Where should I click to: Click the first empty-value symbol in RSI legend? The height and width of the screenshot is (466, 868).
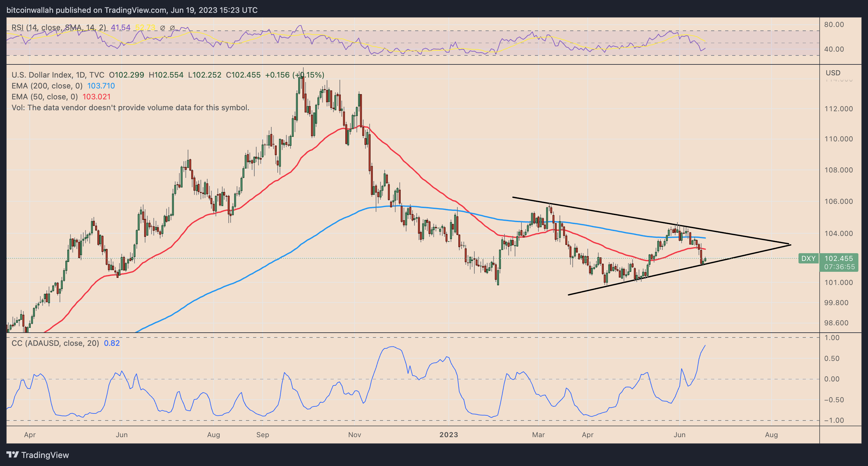[x=162, y=28]
